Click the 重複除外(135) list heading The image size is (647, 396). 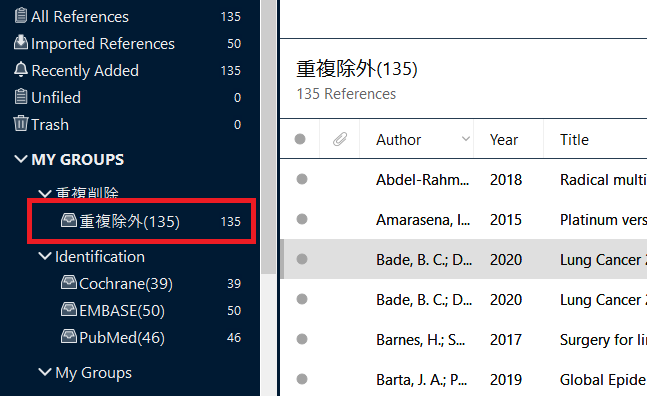(357, 68)
